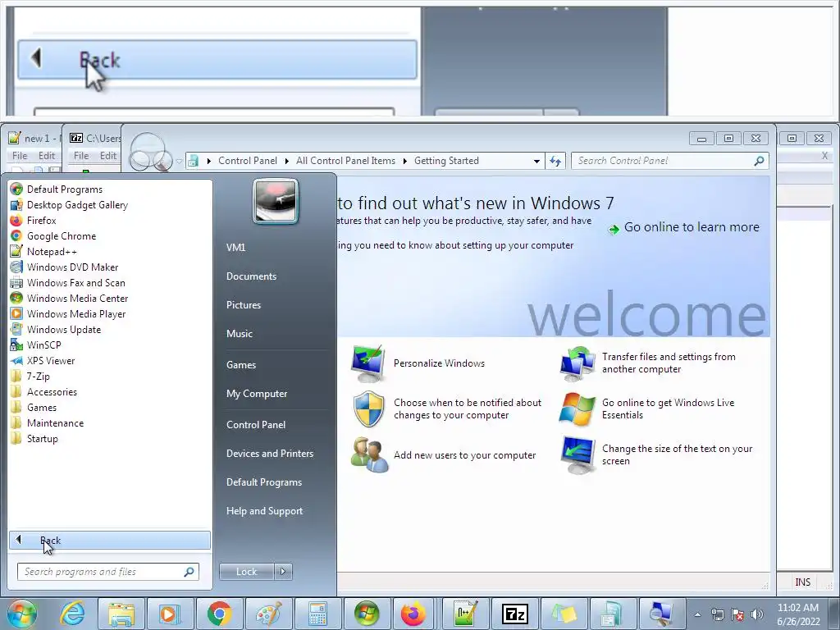Expand the Maintenance folder
This screenshot has width=840, height=630.
55,422
